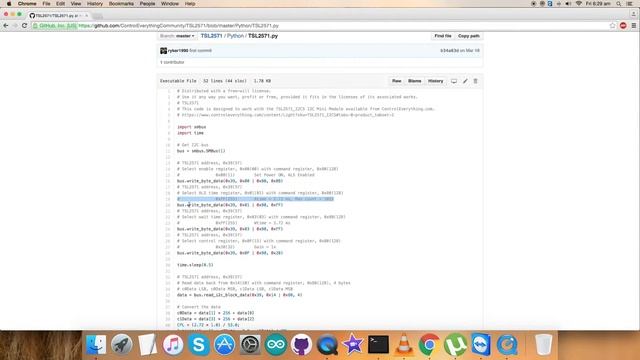Open GitHub Desktop octocat dock icon
This screenshot has height=360, width=640.
[x=302, y=344]
